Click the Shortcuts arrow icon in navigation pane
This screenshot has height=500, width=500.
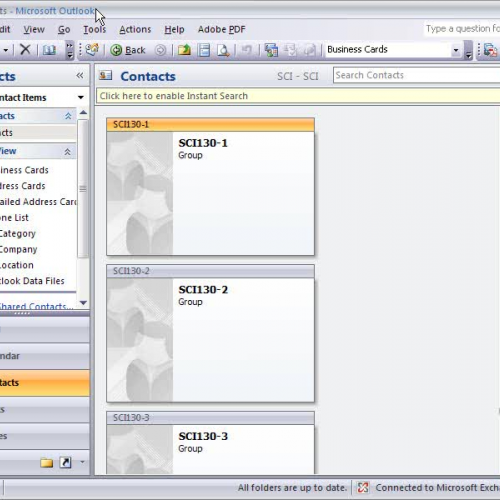[65, 462]
